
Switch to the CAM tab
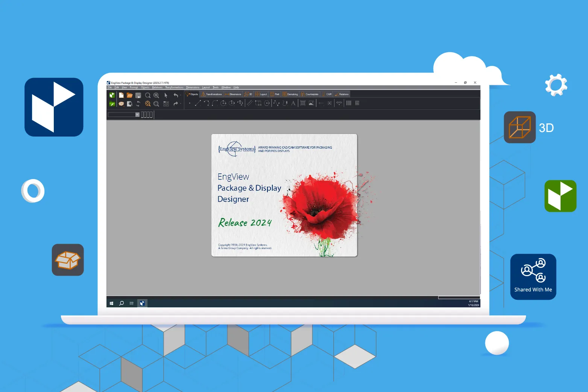[x=327, y=94]
